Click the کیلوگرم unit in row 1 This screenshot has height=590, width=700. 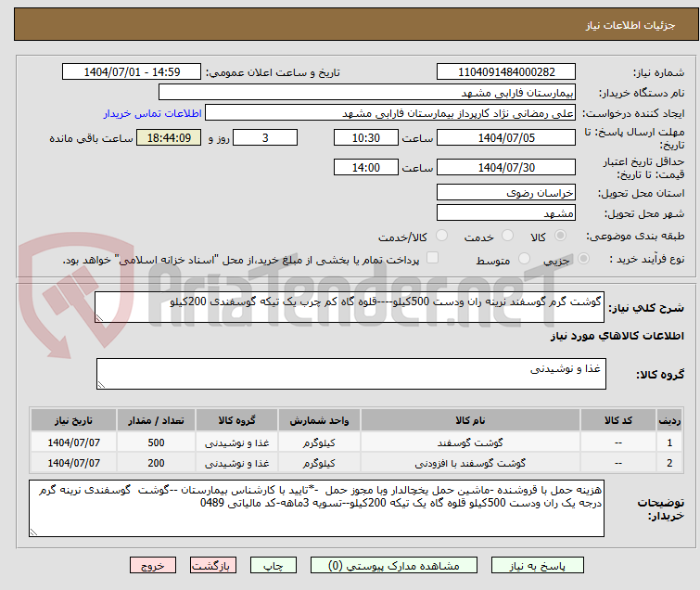coord(319,442)
